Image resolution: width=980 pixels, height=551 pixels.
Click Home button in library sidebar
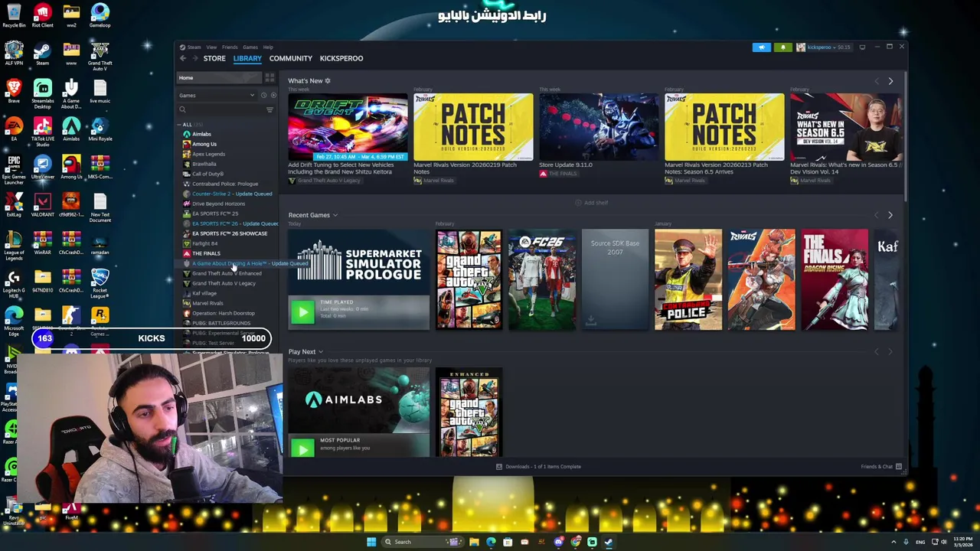(x=220, y=78)
